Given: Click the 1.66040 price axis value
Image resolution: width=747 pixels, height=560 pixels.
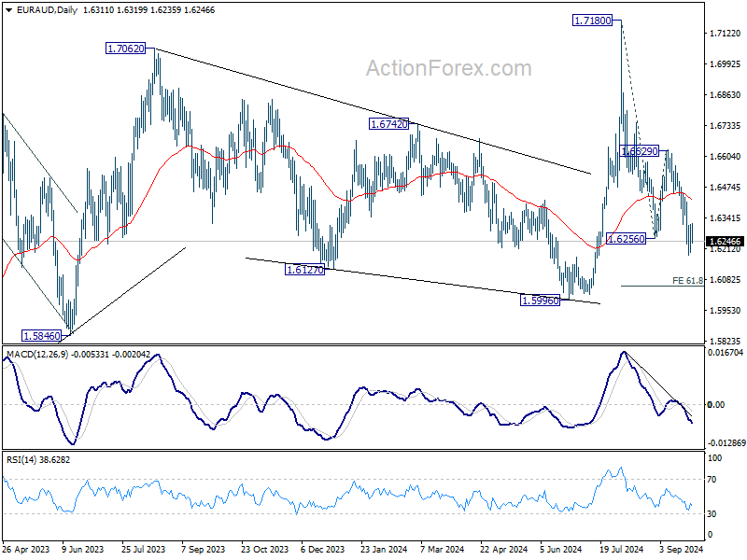Looking at the screenshot, I should pyautogui.click(x=726, y=156).
